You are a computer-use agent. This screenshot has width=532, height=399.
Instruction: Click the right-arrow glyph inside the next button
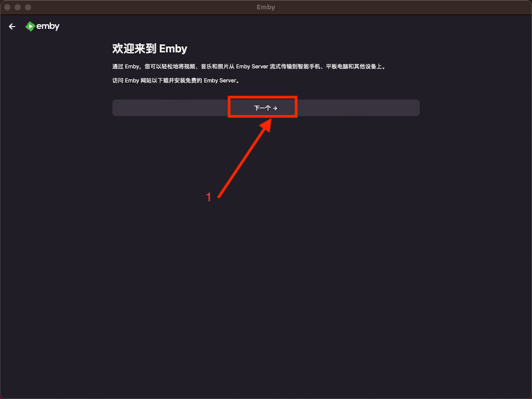point(275,108)
